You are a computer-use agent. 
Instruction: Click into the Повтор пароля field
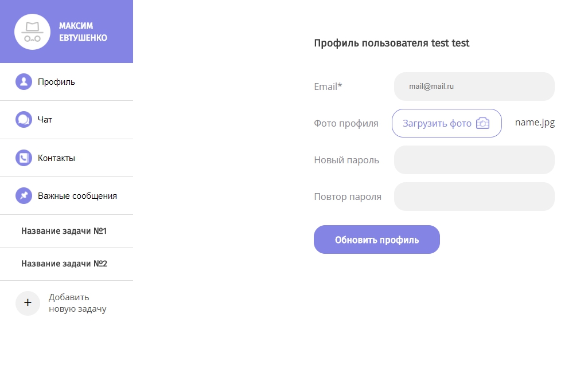click(x=474, y=197)
